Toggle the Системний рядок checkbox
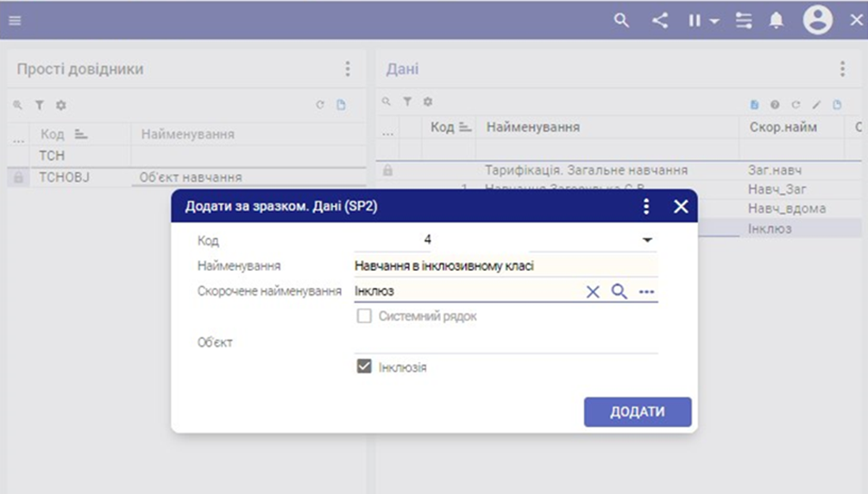Viewport: 868px width, 494px height. [x=364, y=316]
